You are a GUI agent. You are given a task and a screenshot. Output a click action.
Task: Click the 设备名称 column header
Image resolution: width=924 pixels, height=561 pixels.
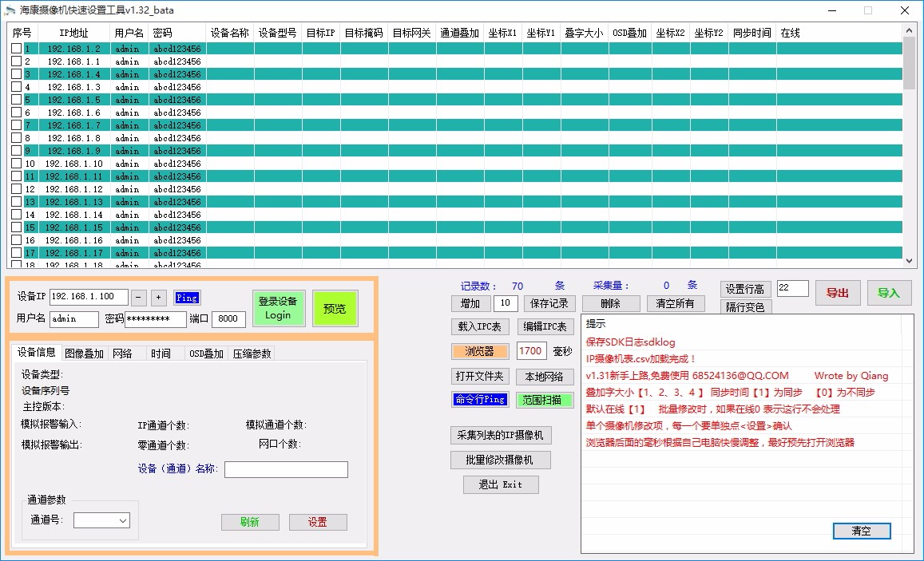pyautogui.click(x=230, y=33)
